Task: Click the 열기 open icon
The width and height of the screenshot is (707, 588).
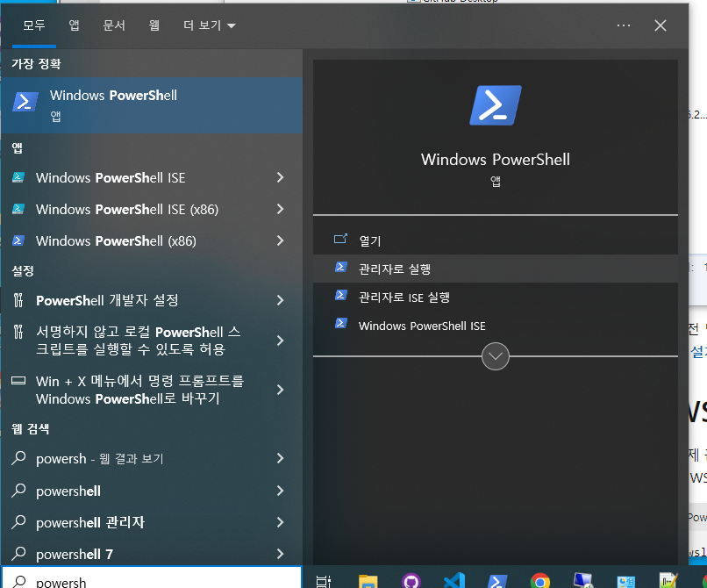Action: pyautogui.click(x=340, y=239)
